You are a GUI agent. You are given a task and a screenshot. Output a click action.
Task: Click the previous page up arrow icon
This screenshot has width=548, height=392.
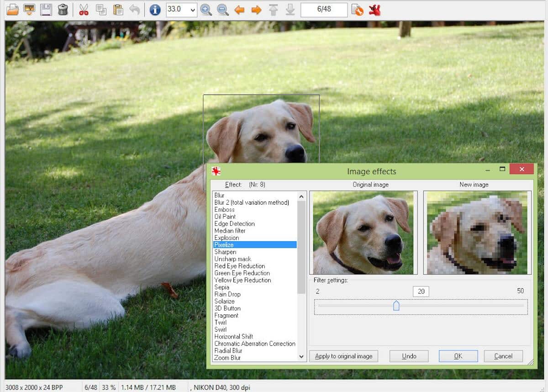pos(273,10)
